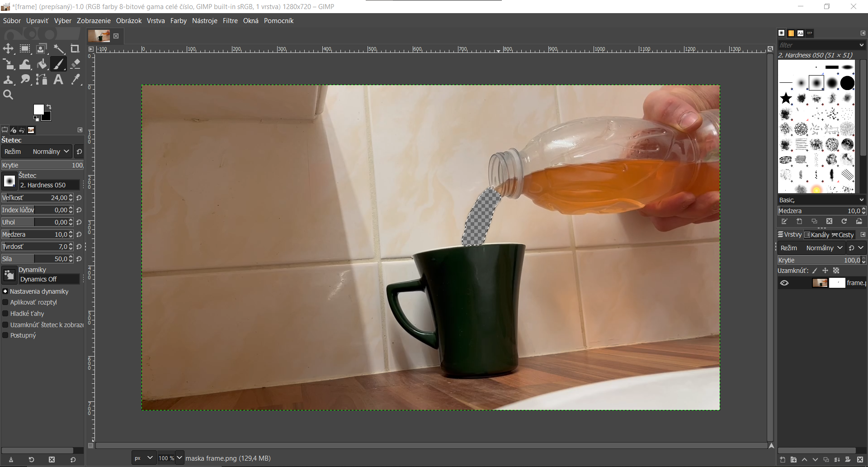Viewport: 868px width, 467px height.
Task: Adjust the brushes panel Medzera slider
Action: [819, 211]
